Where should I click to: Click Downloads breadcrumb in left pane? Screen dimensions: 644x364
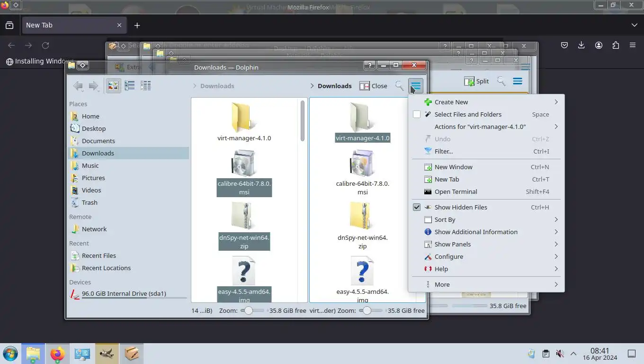click(x=217, y=86)
